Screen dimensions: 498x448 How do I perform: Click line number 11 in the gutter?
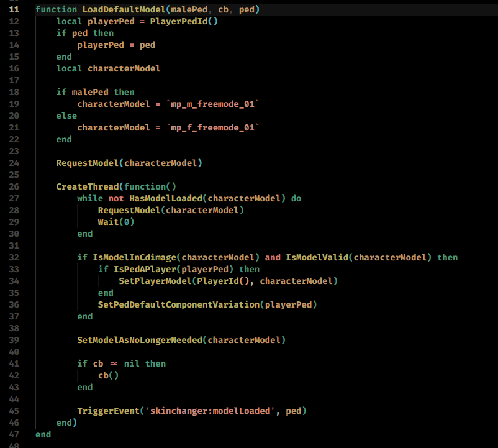click(14, 9)
